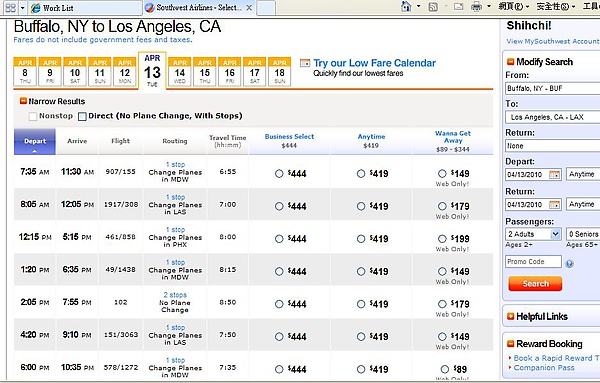
Task: Click the Promo Code help icon
Action: point(569,264)
